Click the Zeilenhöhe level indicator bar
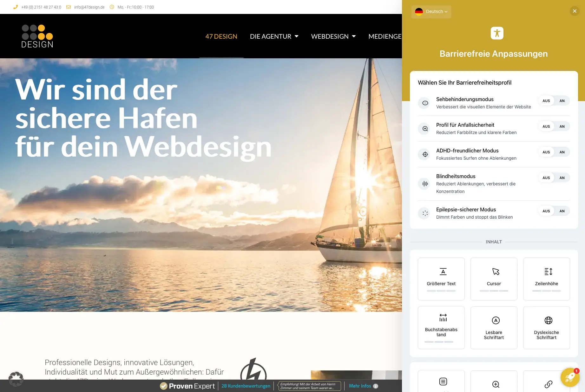This screenshot has height=392, width=585. [546, 291]
